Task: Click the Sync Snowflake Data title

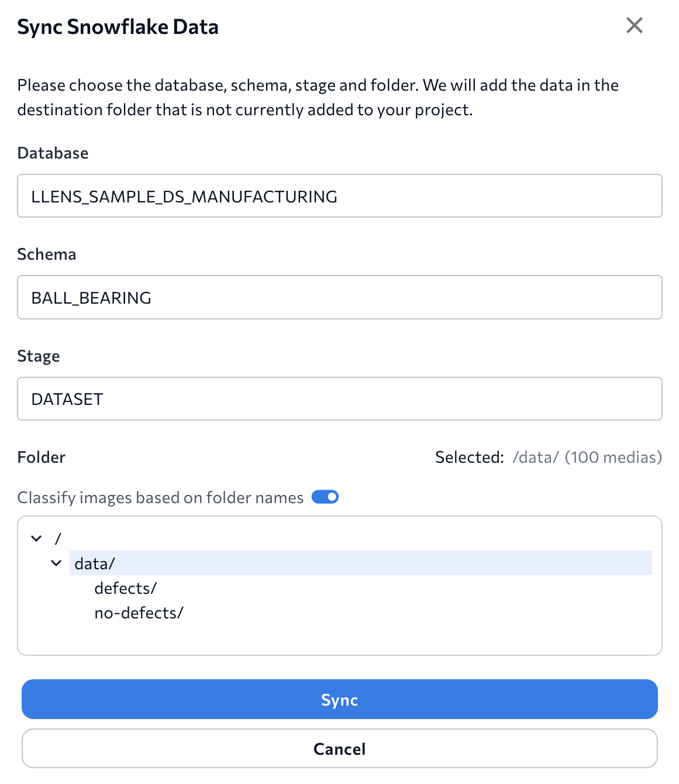Action: (118, 27)
